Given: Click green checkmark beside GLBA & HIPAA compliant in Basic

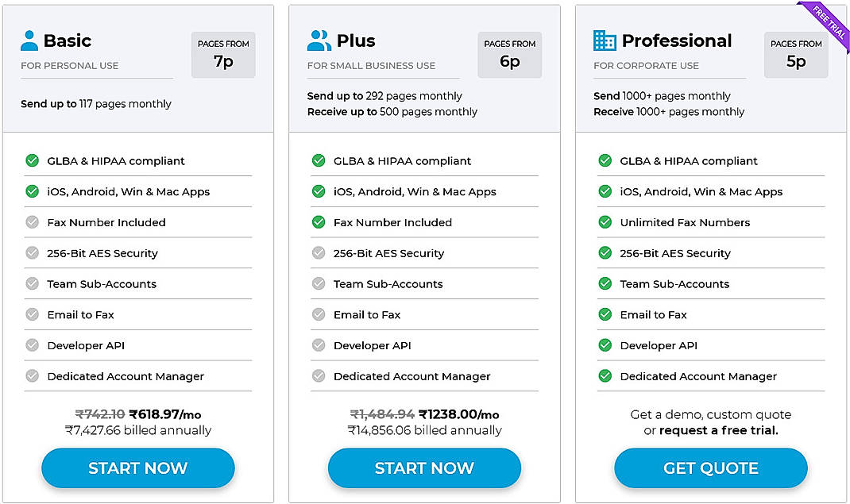Looking at the screenshot, I should click(32, 160).
